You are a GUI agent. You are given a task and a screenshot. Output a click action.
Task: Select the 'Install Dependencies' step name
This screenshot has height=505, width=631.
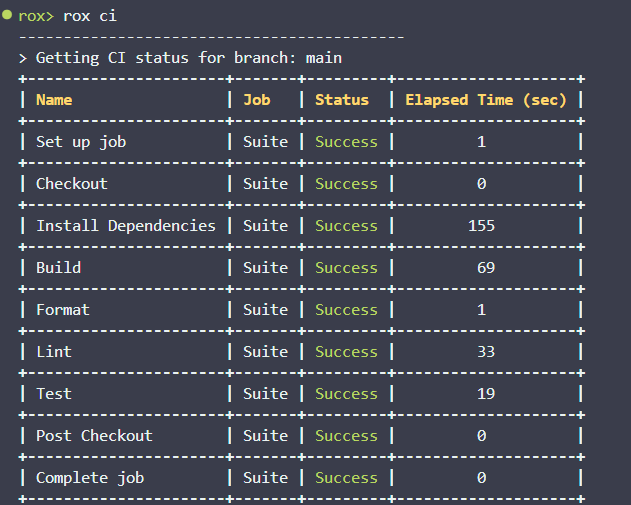126,226
